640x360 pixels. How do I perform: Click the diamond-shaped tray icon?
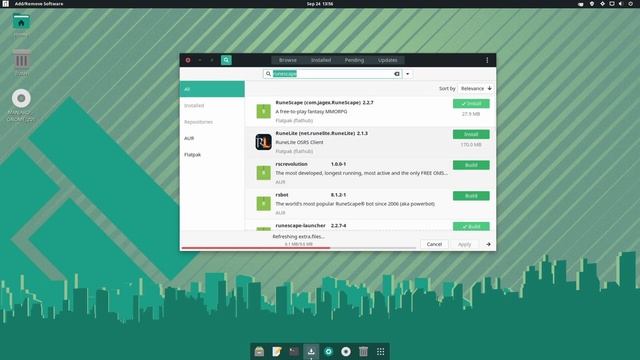coord(602,4)
